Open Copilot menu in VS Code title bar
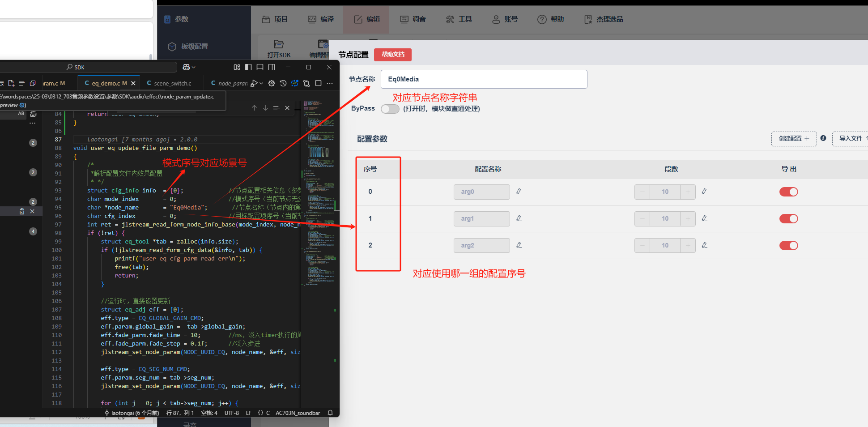 coord(189,67)
